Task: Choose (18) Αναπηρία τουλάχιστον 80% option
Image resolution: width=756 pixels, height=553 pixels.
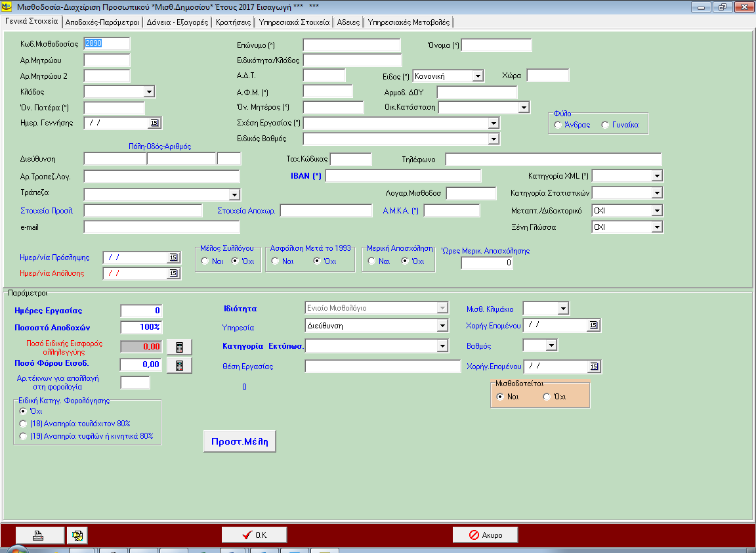Action: pyautogui.click(x=24, y=424)
